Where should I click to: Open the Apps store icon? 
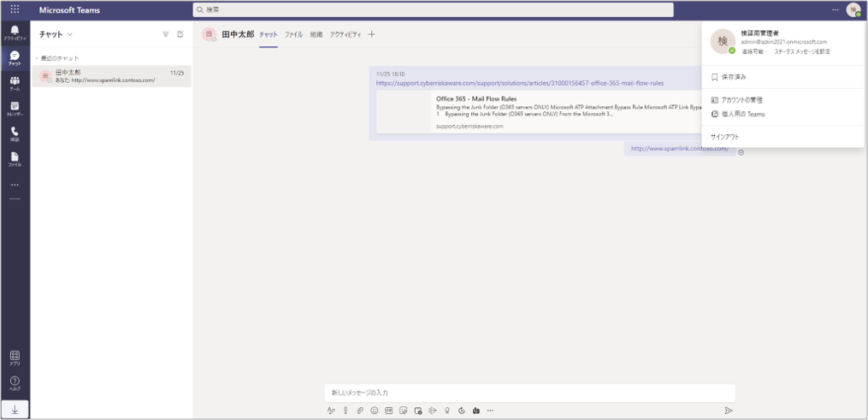pos(15,358)
